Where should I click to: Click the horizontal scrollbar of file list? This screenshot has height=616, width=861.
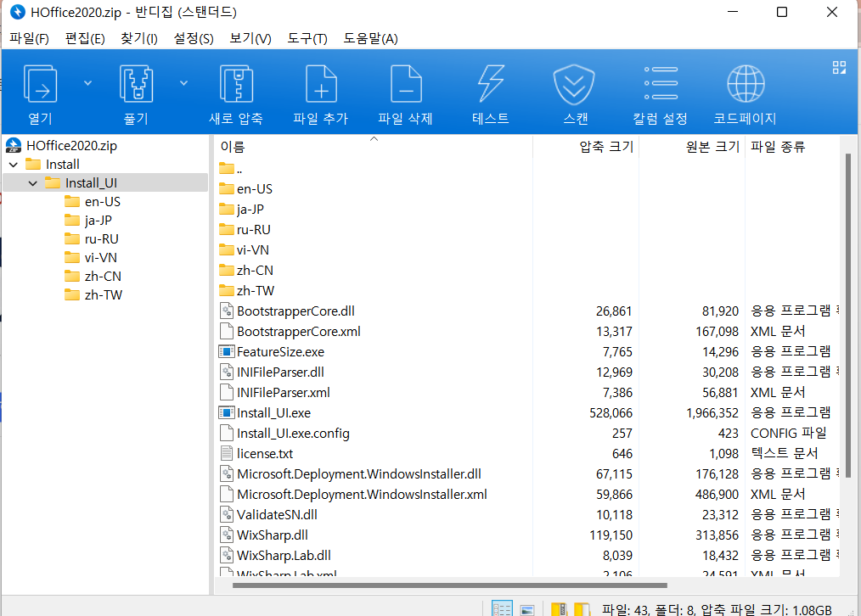coord(450,585)
